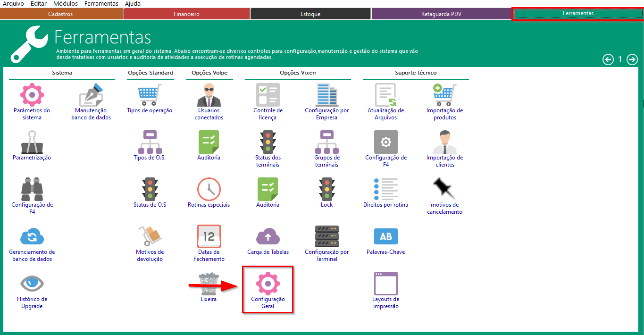This screenshot has height=335, width=644.
Task: Select Rotinas especiais clock icon
Action: point(209,189)
